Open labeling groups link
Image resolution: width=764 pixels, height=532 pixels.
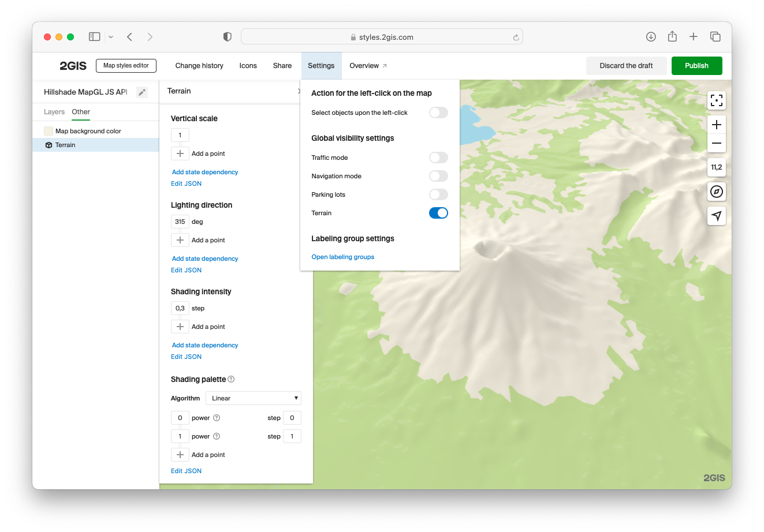click(x=342, y=257)
